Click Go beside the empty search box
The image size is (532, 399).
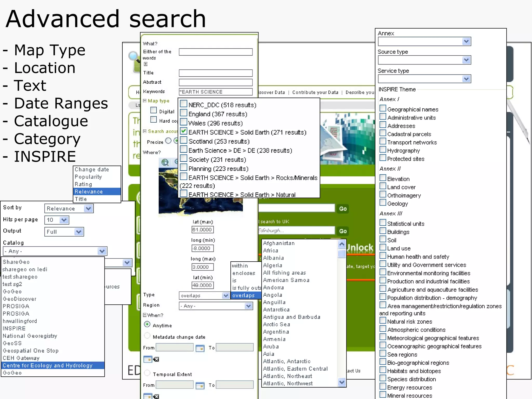[x=343, y=209]
